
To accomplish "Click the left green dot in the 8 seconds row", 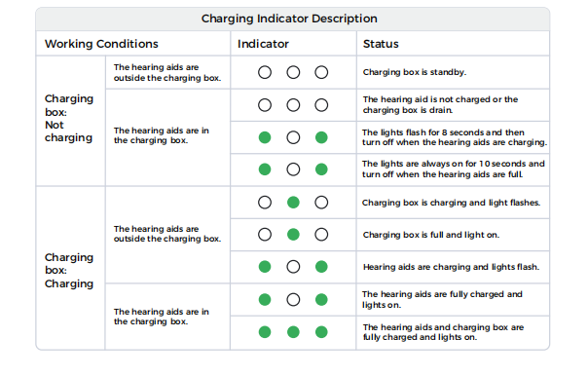I will 265,137.
